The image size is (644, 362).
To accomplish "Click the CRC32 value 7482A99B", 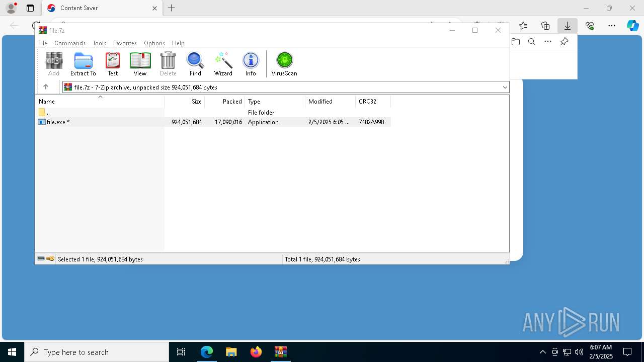I will tap(371, 122).
